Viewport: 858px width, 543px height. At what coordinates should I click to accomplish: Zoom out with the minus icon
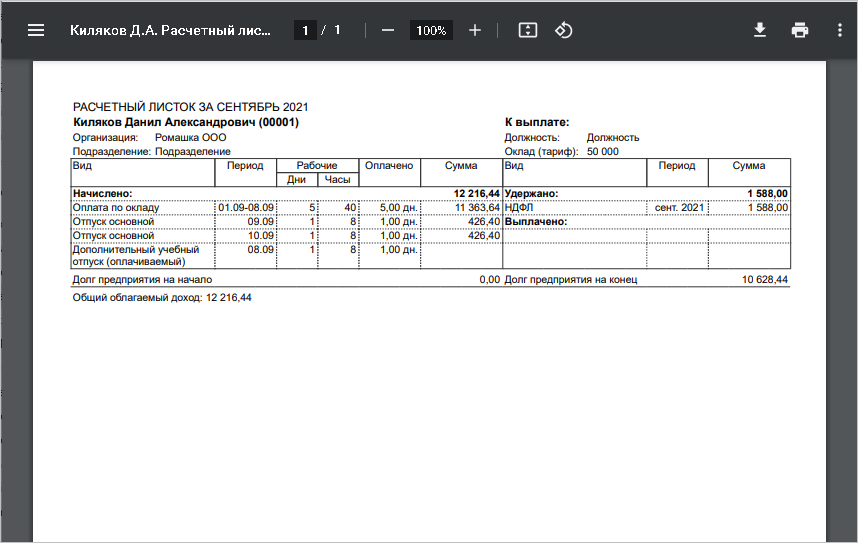[x=388, y=30]
